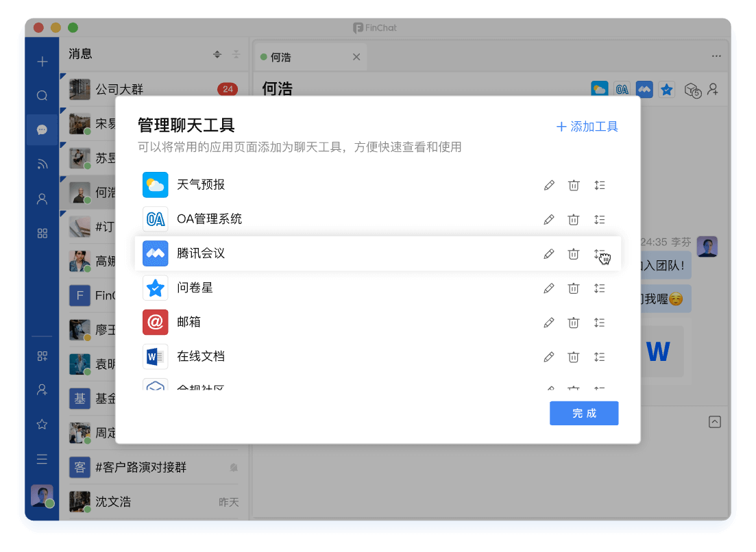Collapse the message list panel
This screenshot has width=756, height=552.
point(236,55)
